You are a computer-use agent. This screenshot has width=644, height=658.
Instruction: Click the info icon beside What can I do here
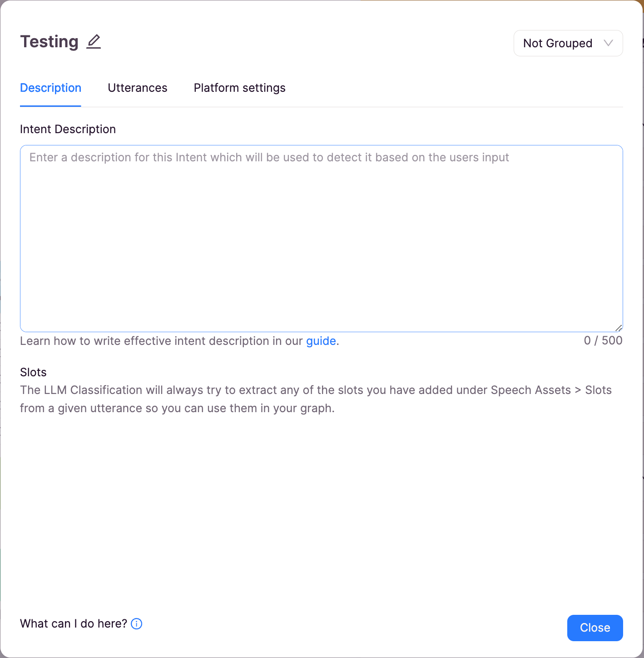pyautogui.click(x=137, y=623)
